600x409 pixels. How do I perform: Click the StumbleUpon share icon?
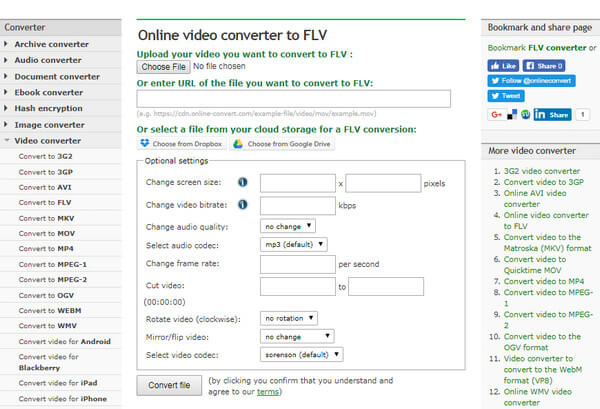click(525, 115)
